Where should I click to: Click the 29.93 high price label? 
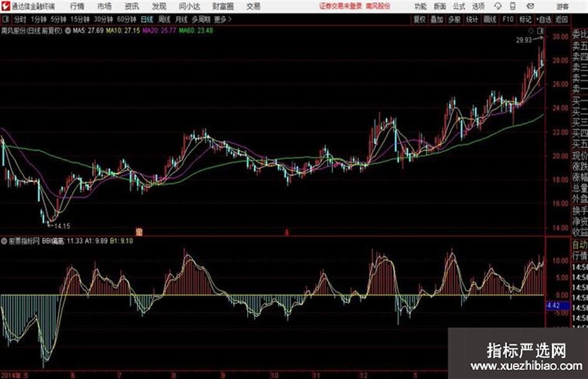(524, 40)
